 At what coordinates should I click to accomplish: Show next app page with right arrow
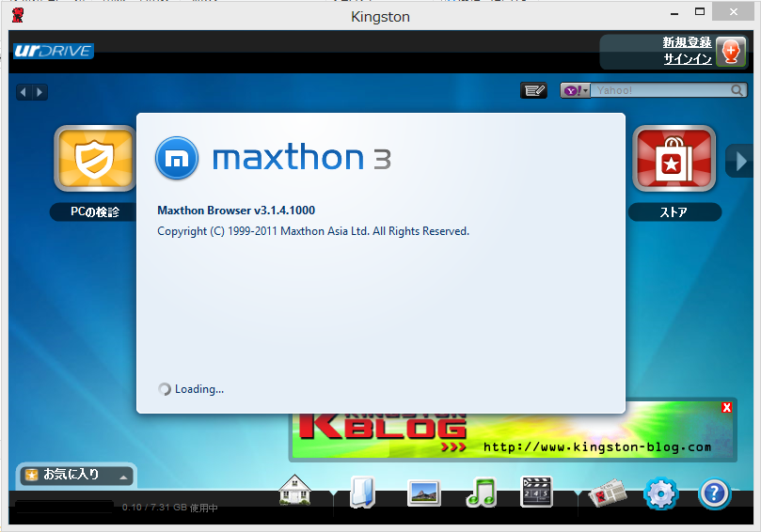coord(740,161)
